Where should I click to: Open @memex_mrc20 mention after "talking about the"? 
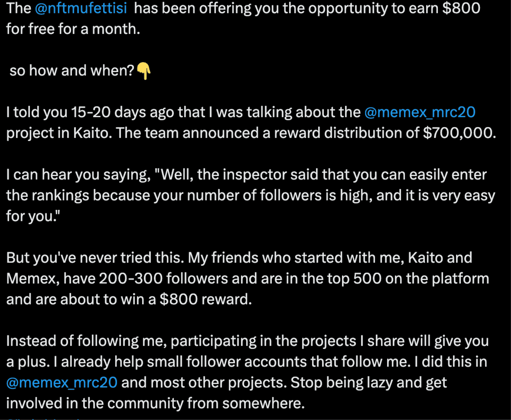coord(420,112)
